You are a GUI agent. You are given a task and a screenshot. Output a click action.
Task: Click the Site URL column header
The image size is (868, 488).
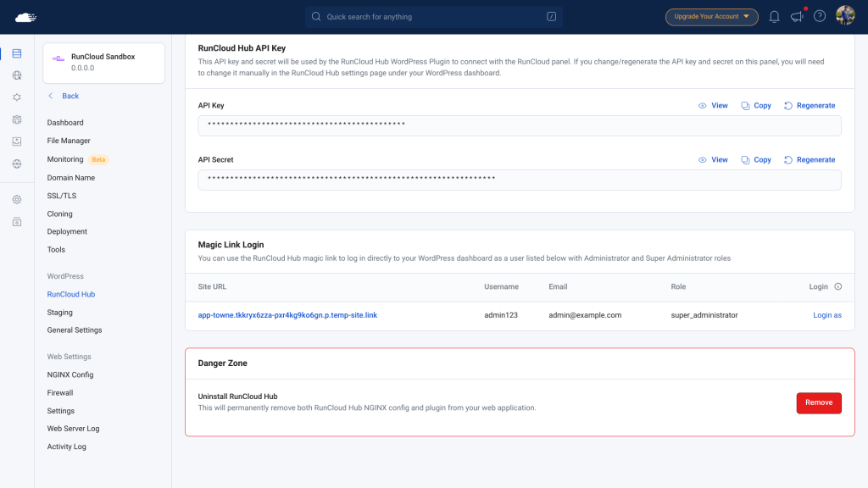212,286
